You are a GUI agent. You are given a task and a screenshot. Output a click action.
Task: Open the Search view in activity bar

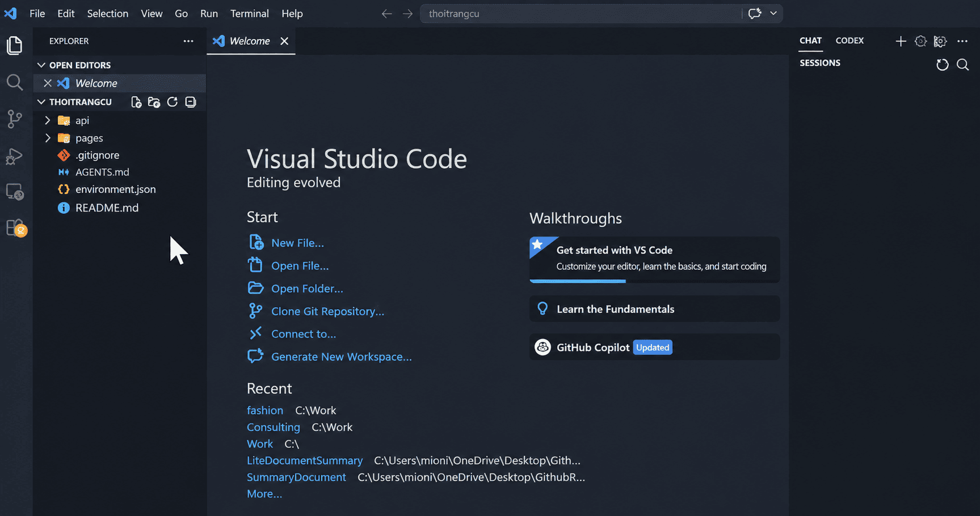pos(15,83)
